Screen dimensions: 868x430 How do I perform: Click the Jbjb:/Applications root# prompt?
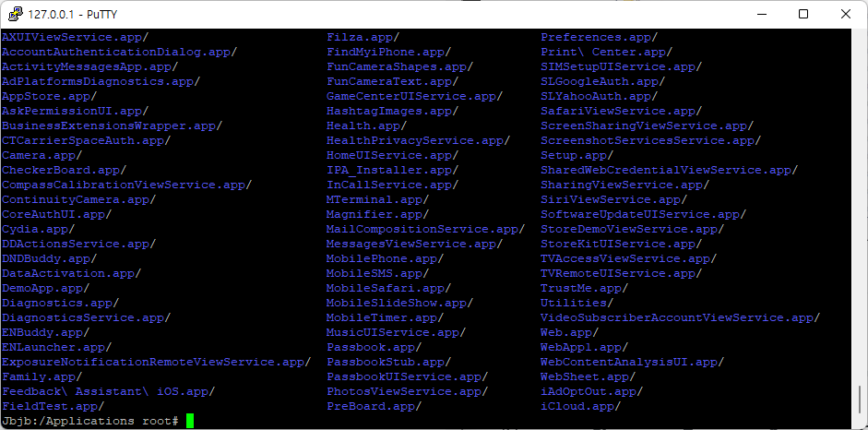point(90,421)
